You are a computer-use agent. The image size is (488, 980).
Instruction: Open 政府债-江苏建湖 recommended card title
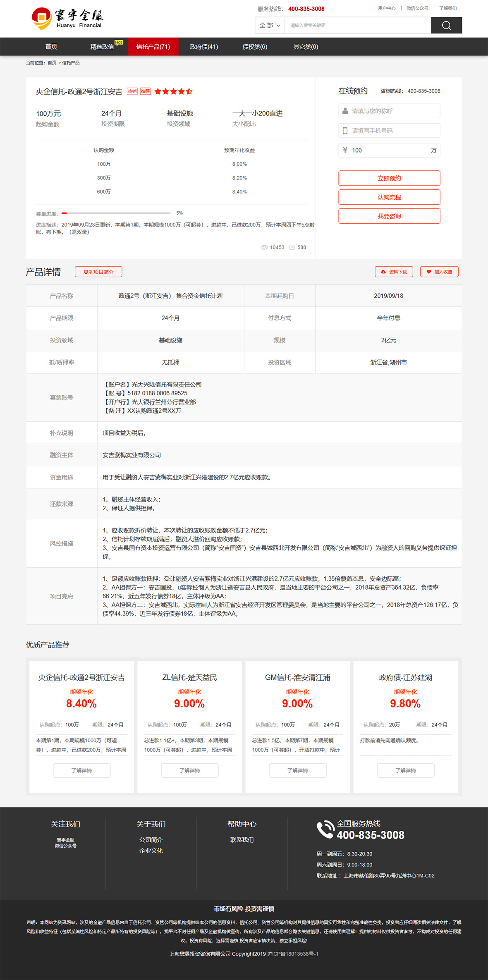pyautogui.click(x=405, y=677)
